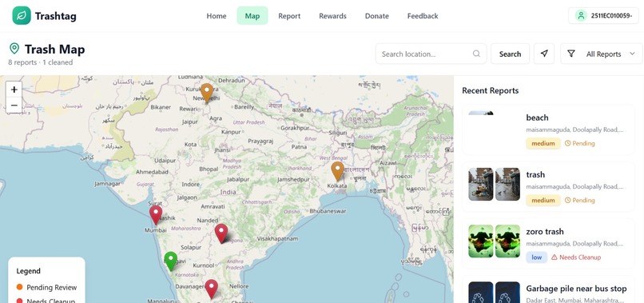Click the Pending Review legend entry
The height and width of the screenshot is (303, 644).
coord(46,287)
